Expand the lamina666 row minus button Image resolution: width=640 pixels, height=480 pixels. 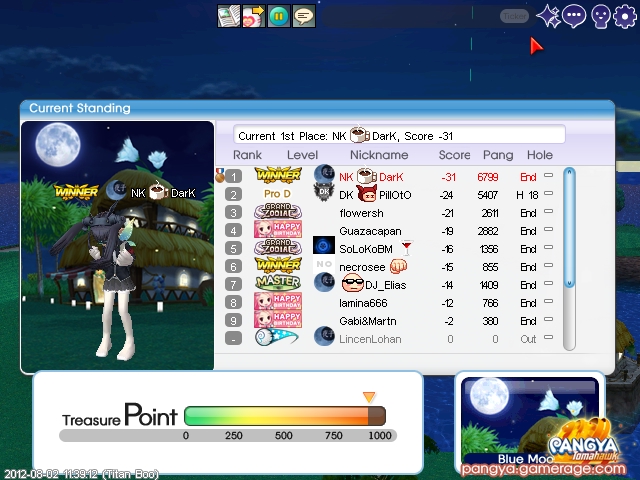[549, 301]
